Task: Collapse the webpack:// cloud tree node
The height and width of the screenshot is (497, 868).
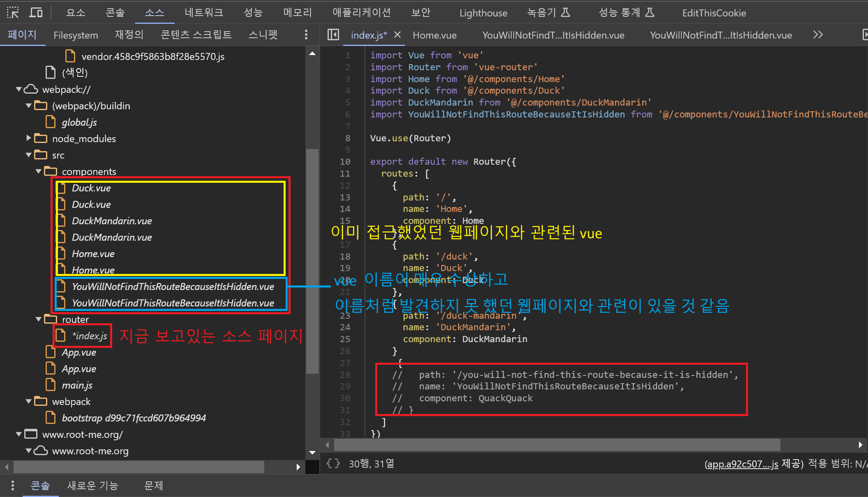Action: (19, 89)
